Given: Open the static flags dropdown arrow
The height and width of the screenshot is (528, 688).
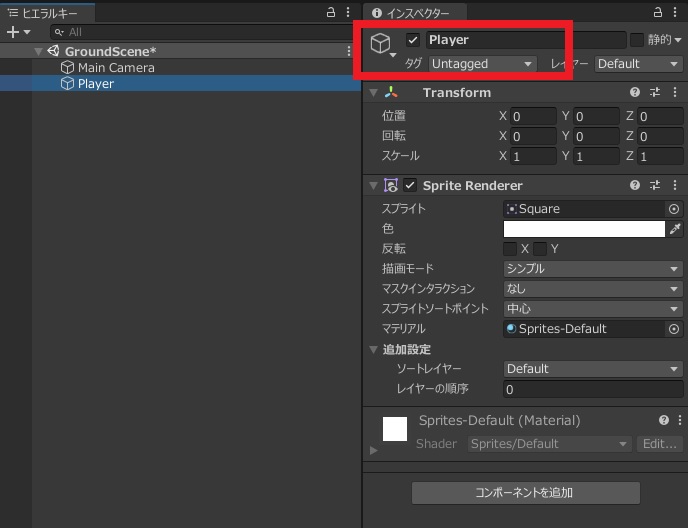Looking at the screenshot, I should tap(678, 40).
